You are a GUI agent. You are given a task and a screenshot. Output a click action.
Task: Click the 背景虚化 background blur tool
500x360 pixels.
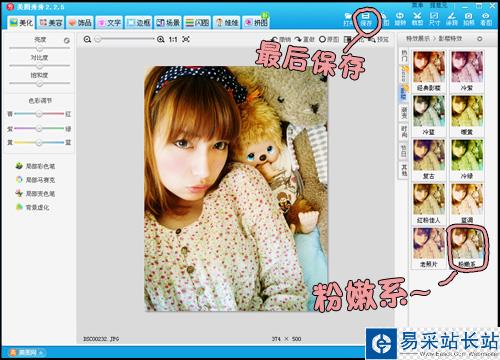click(x=33, y=207)
